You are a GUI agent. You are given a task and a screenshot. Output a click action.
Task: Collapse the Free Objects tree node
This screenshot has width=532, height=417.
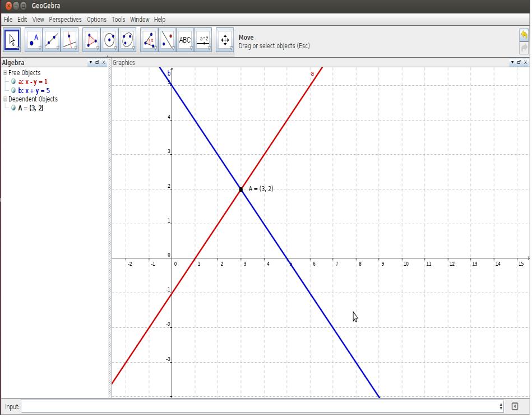click(x=5, y=73)
